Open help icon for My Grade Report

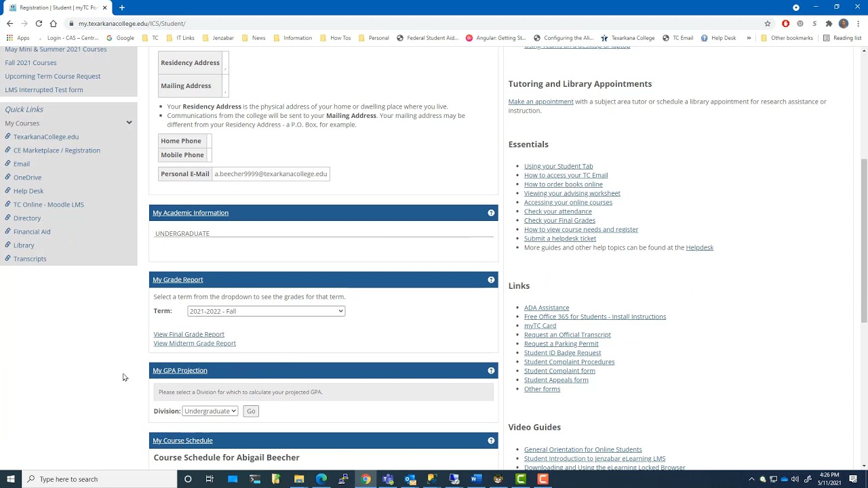(491, 280)
